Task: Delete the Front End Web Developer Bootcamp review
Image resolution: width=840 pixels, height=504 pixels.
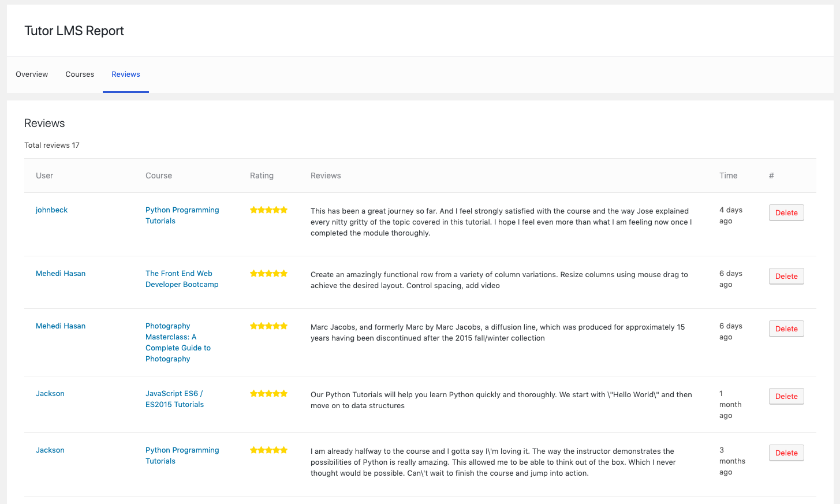Action: pos(786,276)
